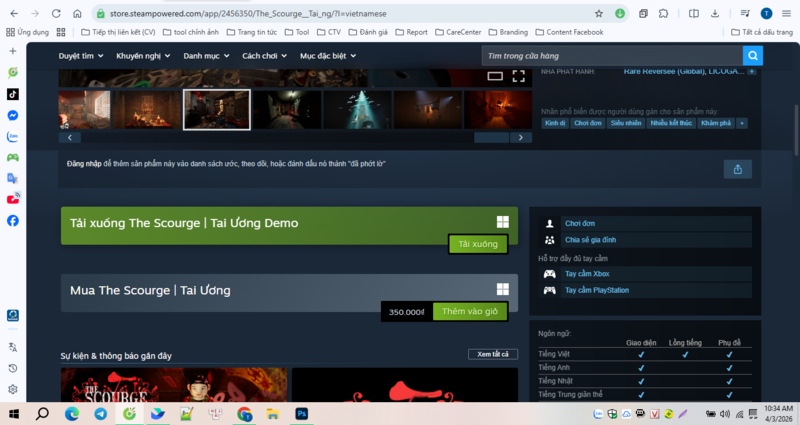Open the Đánh giá bookmark folder
Image resolution: width=800 pixels, height=425 pixels.
click(x=368, y=32)
